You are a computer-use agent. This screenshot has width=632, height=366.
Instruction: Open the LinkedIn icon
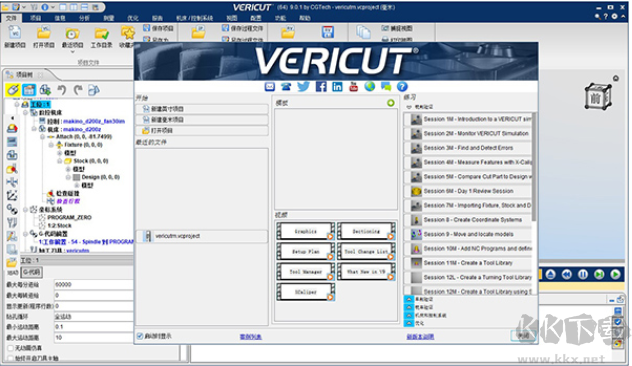coord(337,86)
